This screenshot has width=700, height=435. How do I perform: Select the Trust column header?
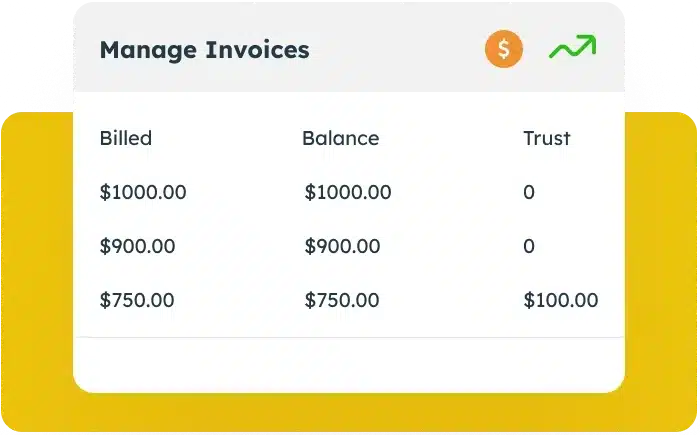point(547,138)
